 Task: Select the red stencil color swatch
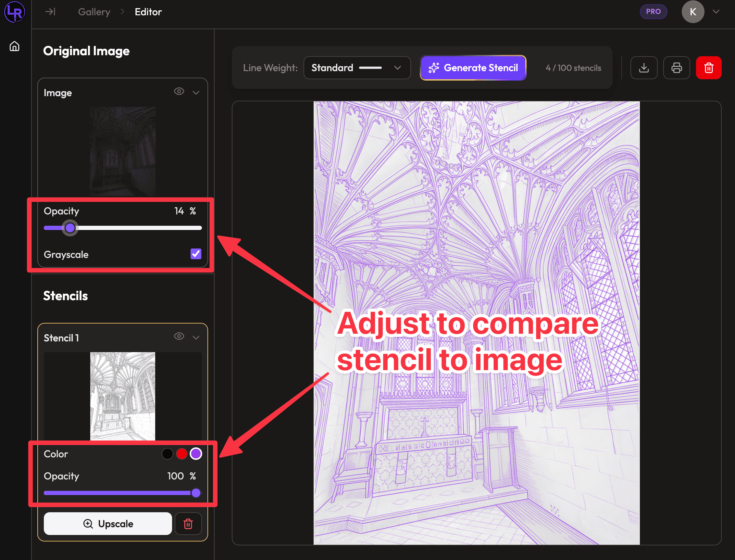(x=181, y=453)
